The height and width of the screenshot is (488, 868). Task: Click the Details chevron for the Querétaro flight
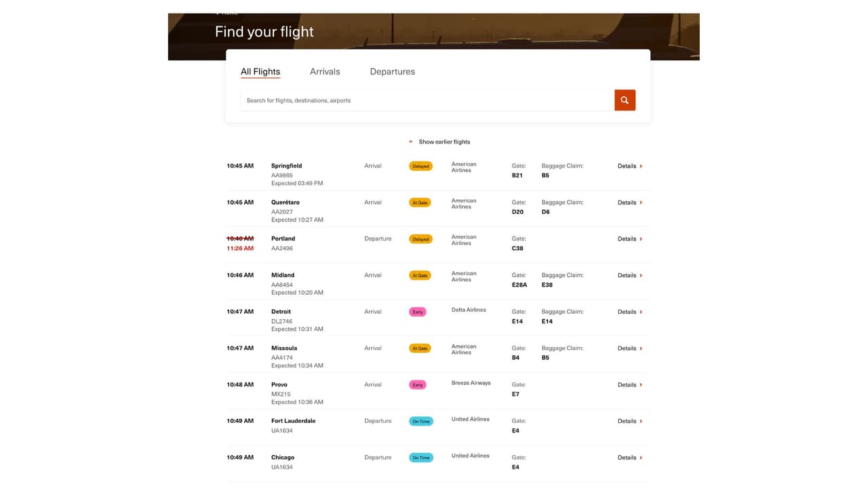pos(640,202)
